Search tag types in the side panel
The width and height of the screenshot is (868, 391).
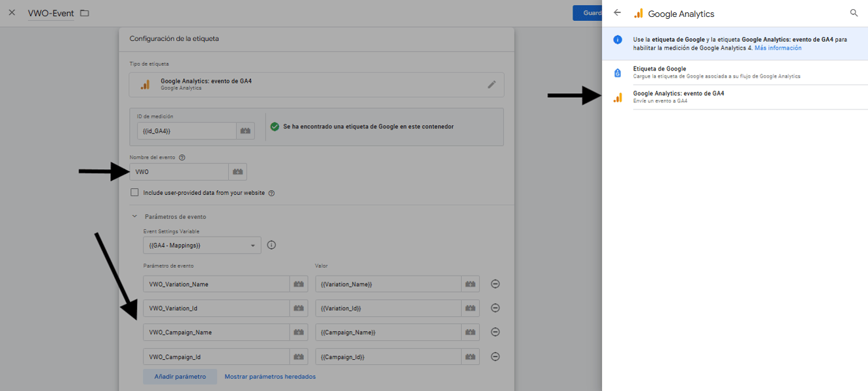pos(854,13)
